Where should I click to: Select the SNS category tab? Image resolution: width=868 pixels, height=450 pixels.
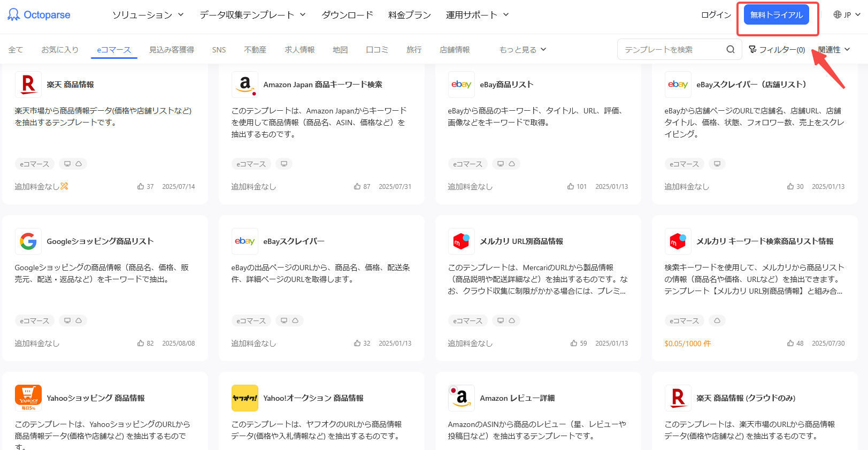tap(219, 50)
